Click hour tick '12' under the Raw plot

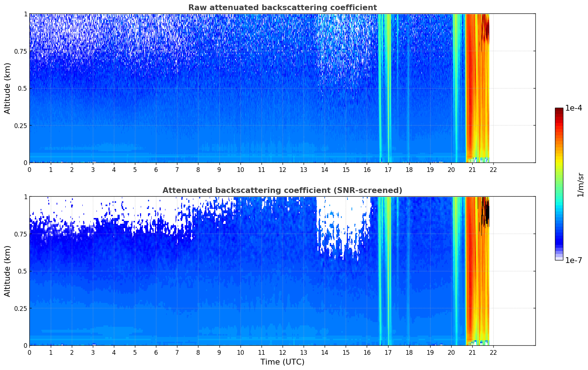(x=283, y=169)
